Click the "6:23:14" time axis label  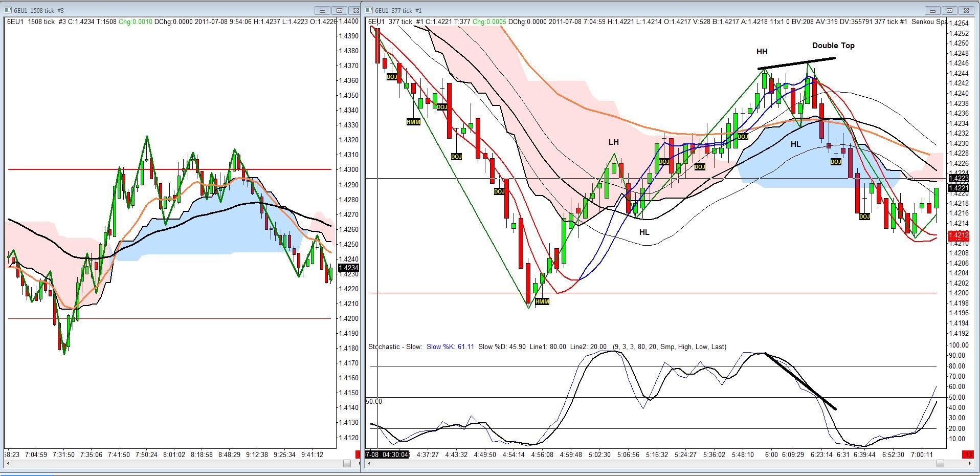coord(821,455)
